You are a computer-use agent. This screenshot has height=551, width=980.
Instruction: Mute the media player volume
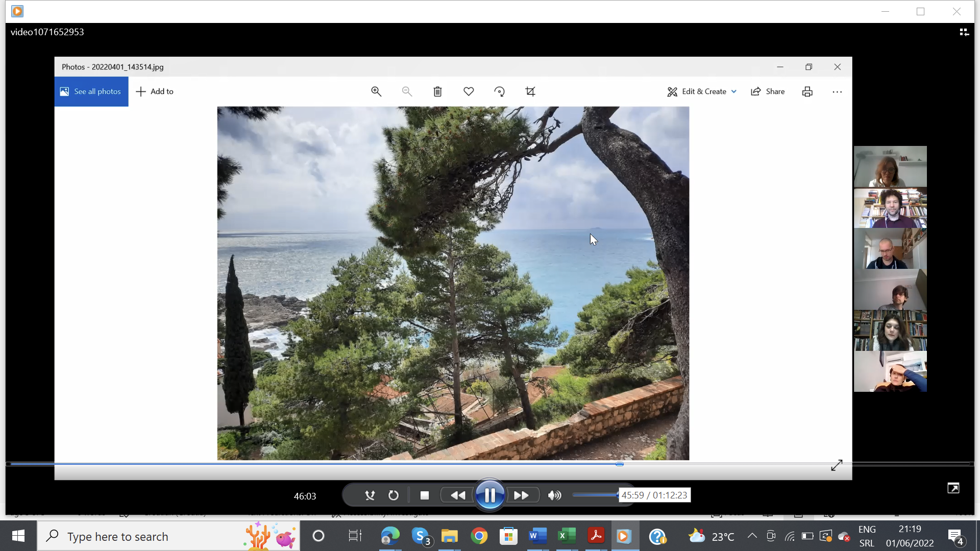[x=554, y=495]
